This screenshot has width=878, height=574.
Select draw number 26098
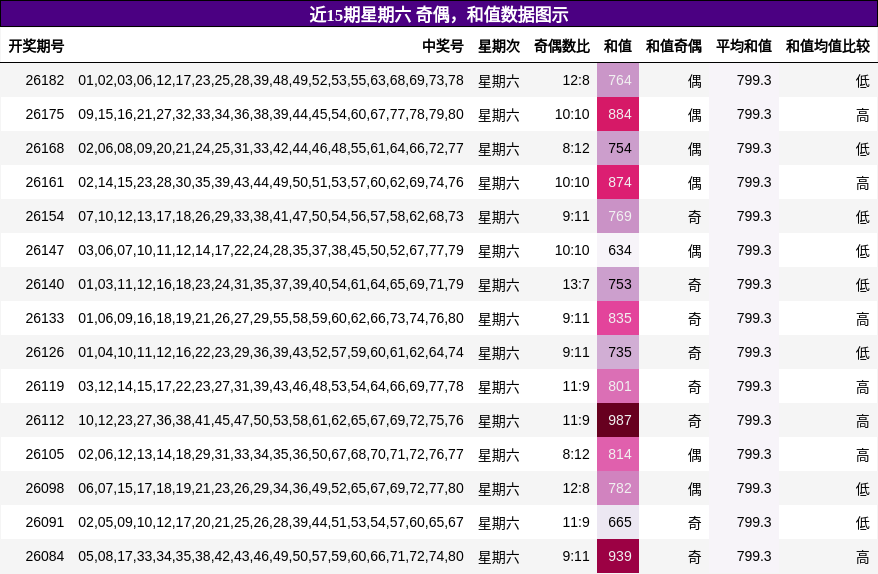pos(45,488)
